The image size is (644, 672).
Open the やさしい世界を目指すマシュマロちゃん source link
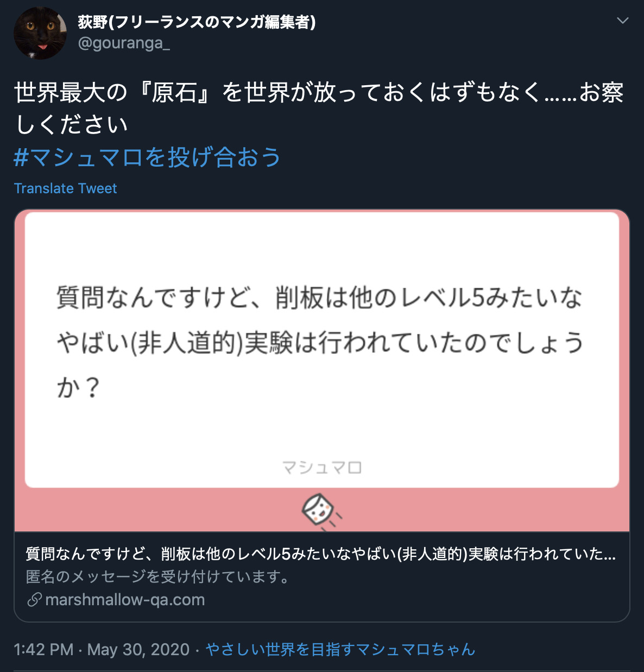point(340,649)
